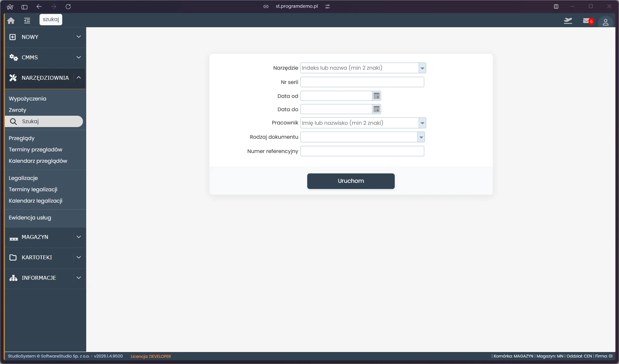This screenshot has width=619, height=364.
Task: Open calendar picker for Data od
Action: [x=376, y=96]
